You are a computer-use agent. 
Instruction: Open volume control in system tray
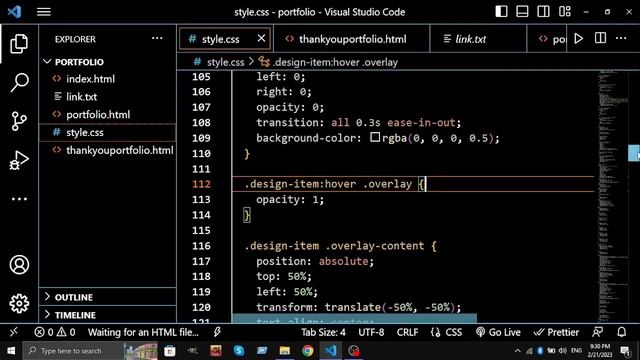(x=562, y=351)
